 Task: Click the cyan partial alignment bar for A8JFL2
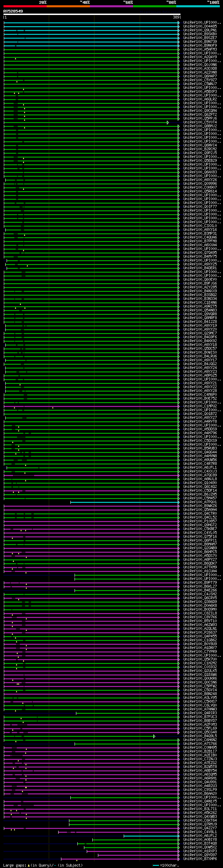(152, 836)
